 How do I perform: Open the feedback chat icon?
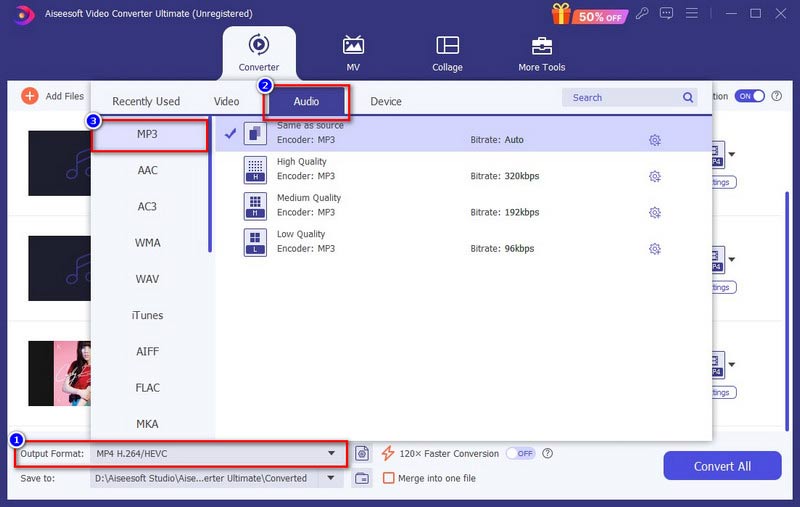coord(666,14)
